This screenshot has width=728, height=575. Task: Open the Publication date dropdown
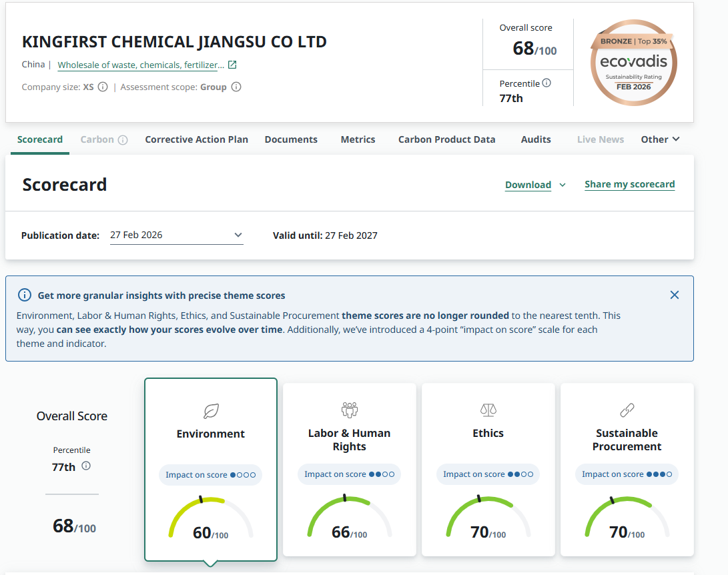coord(176,235)
